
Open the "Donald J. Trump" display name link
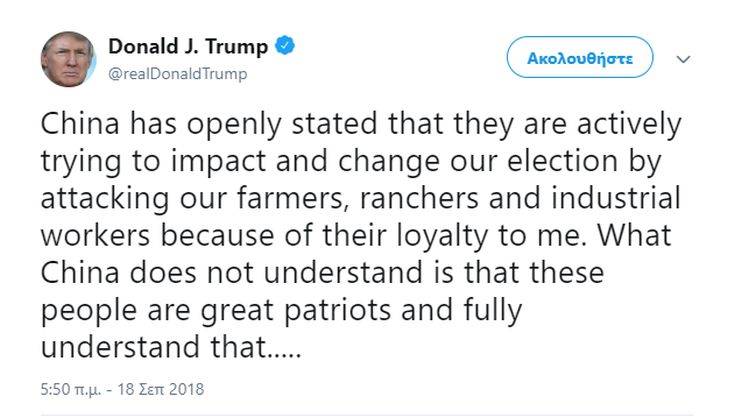coord(188,46)
